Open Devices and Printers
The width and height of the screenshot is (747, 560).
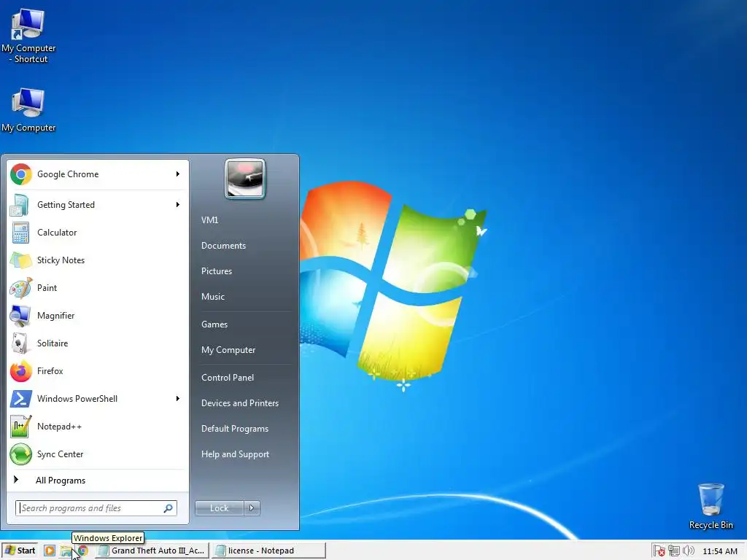click(239, 403)
